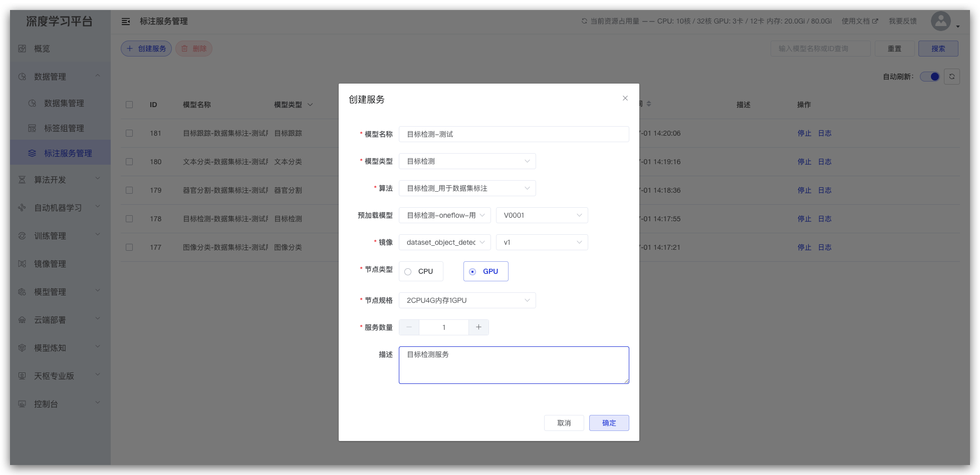Open 数据集管理 in the sidebar
The image size is (980, 475).
tap(64, 103)
